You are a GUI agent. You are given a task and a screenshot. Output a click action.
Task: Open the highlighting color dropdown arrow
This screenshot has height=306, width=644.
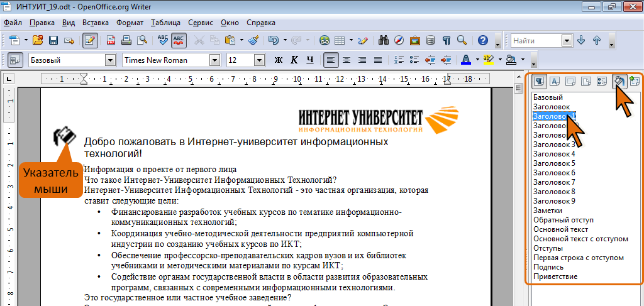[x=500, y=60]
